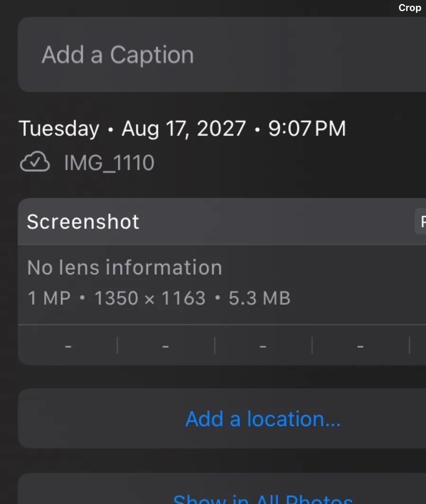This screenshot has height=504, width=426.
Task: Click the iCloud synced checkmark icon
Action: tap(35, 163)
